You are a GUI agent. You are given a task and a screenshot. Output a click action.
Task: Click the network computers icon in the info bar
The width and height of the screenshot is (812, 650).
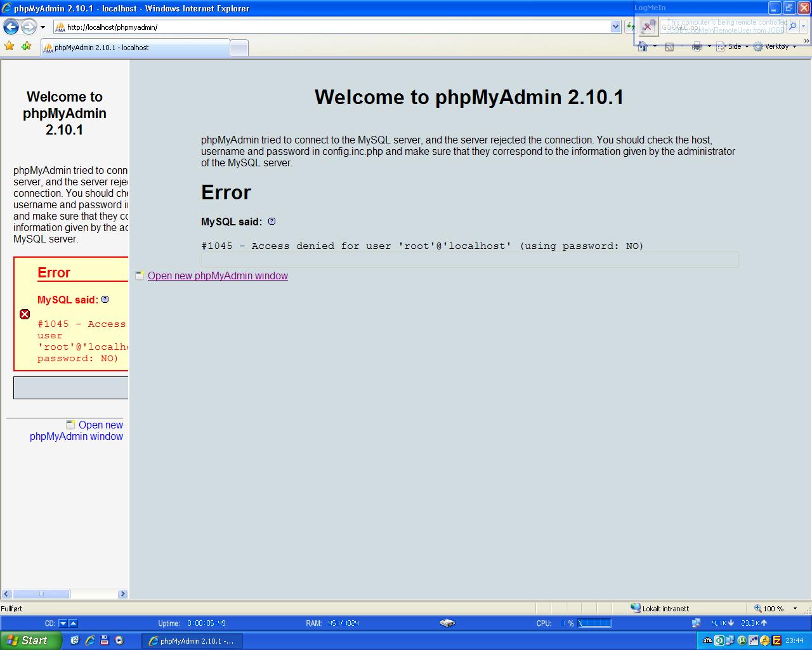[696, 623]
